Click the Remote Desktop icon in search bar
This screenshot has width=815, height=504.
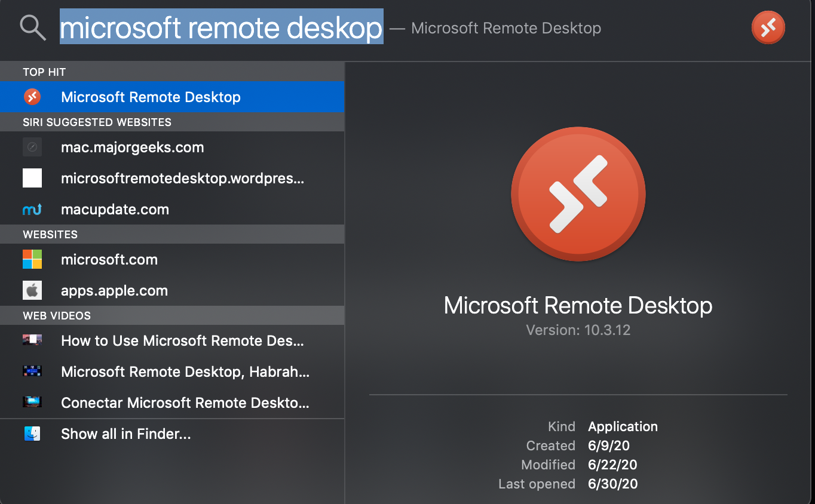point(768,27)
